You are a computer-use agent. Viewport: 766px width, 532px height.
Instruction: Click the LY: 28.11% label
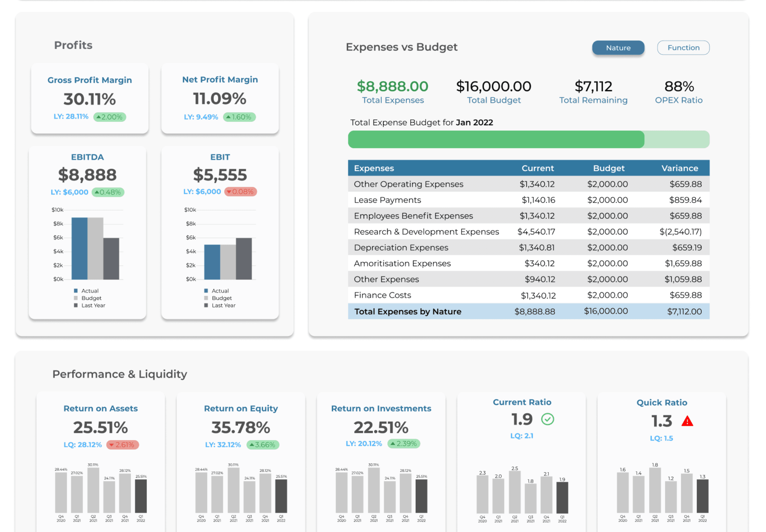coord(71,116)
